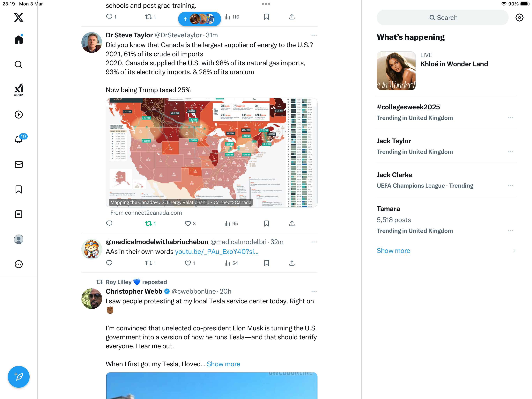Open Grok from the sidebar
Screen dimensions: 532x399
tap(18, 90)
